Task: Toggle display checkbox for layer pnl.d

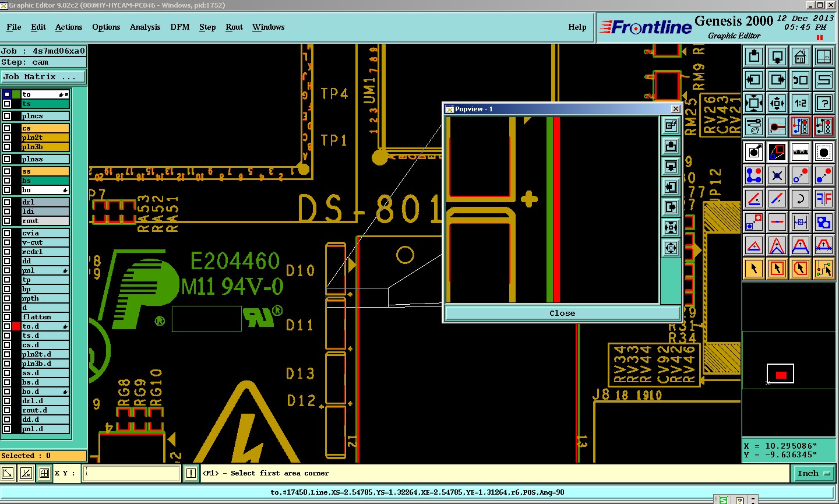Action: tap(7, 429)
